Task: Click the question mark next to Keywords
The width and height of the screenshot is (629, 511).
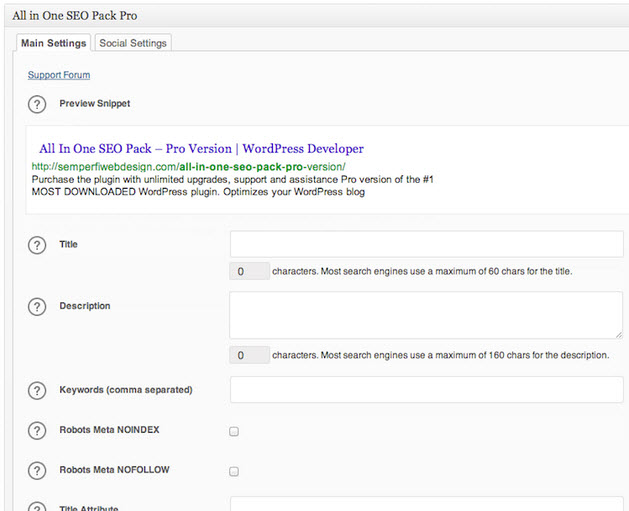Action: (x=37, y=390)
